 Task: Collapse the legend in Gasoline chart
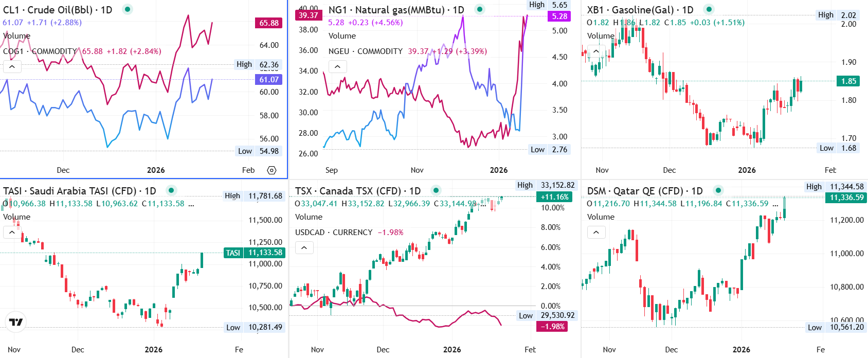tap(596, 51)
